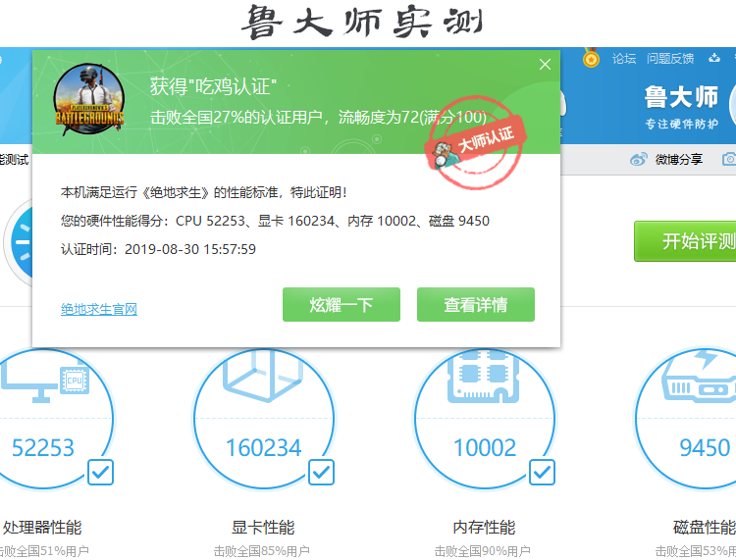Open the 绝地求生官网 link
This screenshot has height=560, width=736.
99,309
